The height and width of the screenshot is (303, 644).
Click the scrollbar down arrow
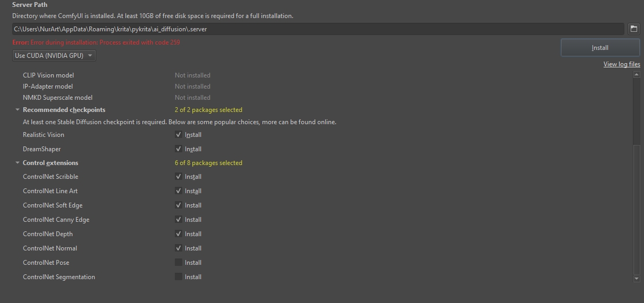coord(637,279)
